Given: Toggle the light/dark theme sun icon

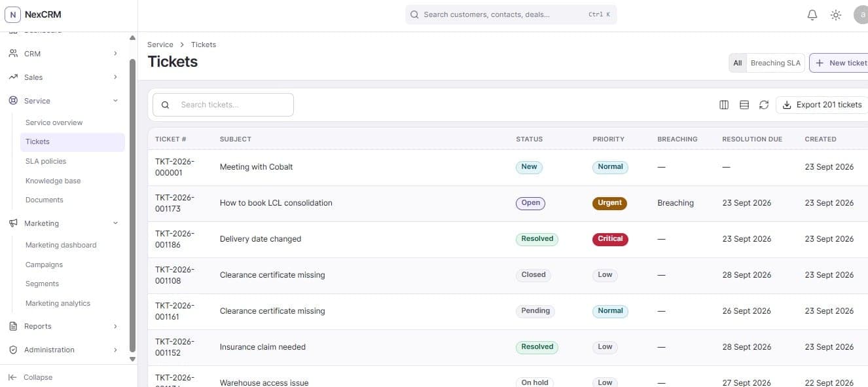Looking at the screenshot, I should click(836, 14).
